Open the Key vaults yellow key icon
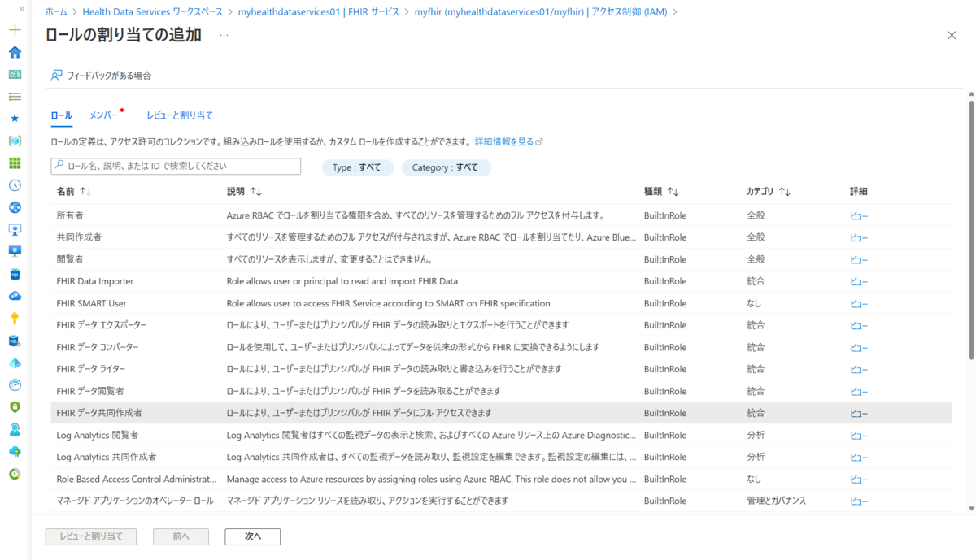 [x=15, y=318]
